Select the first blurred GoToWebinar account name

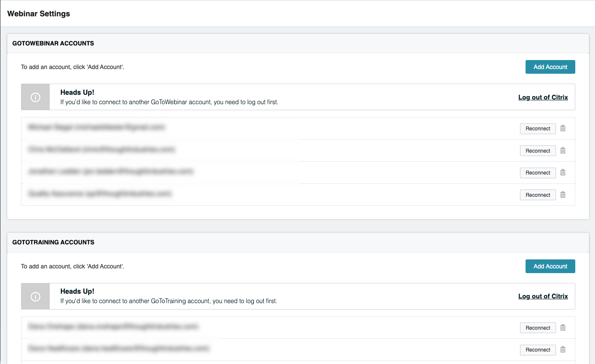point(97,127)
